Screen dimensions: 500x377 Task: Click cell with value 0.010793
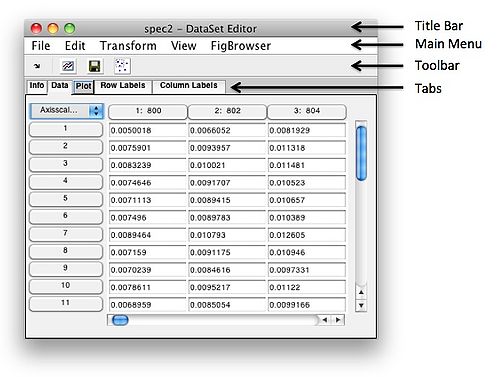[227, 235]
